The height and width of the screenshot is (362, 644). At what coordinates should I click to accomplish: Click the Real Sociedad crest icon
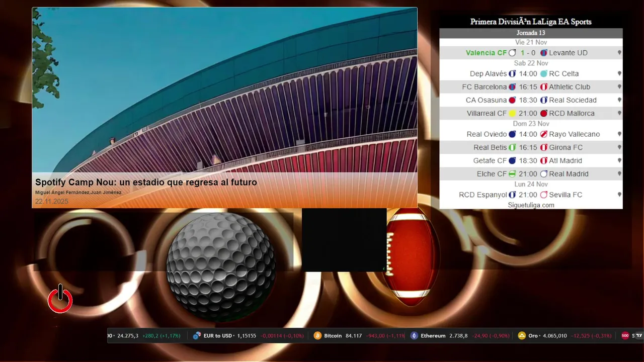coord(544,100)
